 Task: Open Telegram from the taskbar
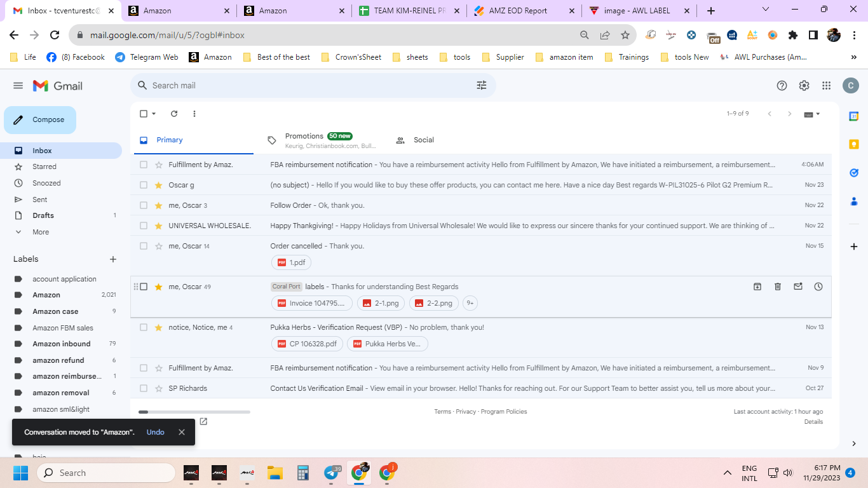click(x=331, y=473)
